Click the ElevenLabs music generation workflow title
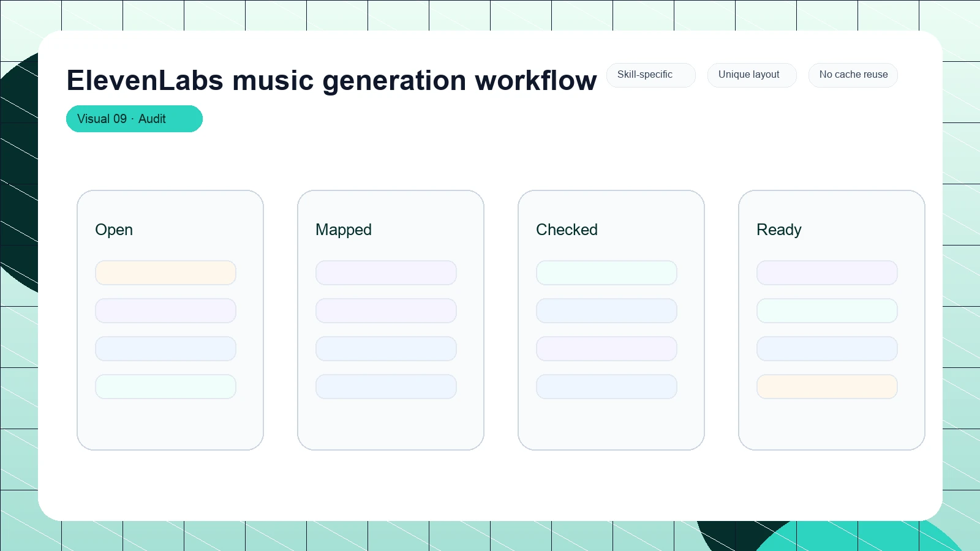This screenshot has height=551, width=980. click(331, 80)
